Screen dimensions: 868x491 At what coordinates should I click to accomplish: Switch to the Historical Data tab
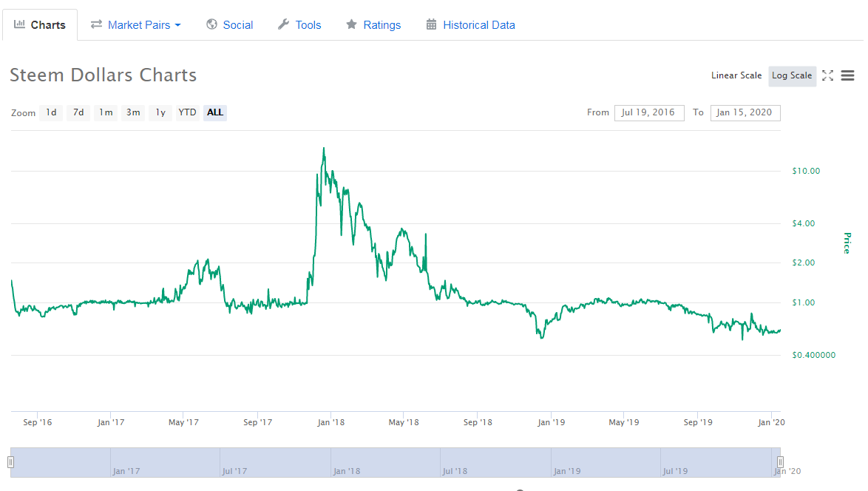point(478,24)
